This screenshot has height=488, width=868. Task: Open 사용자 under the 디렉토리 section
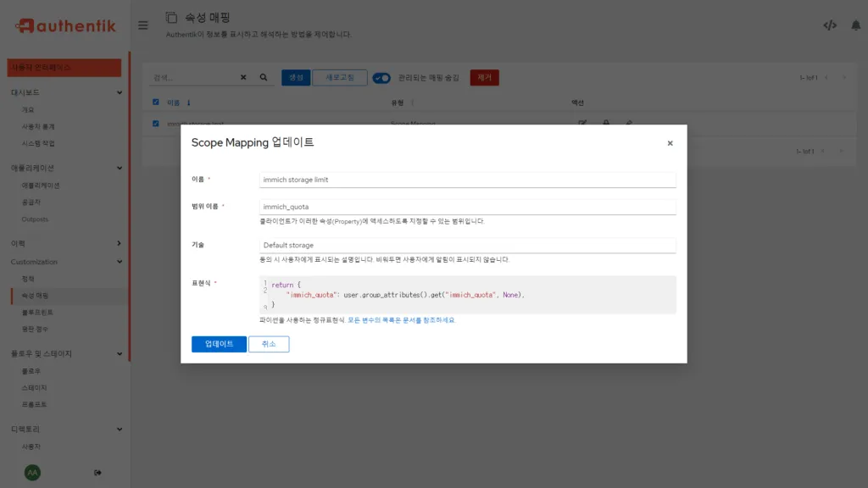(x=30, y=446)
